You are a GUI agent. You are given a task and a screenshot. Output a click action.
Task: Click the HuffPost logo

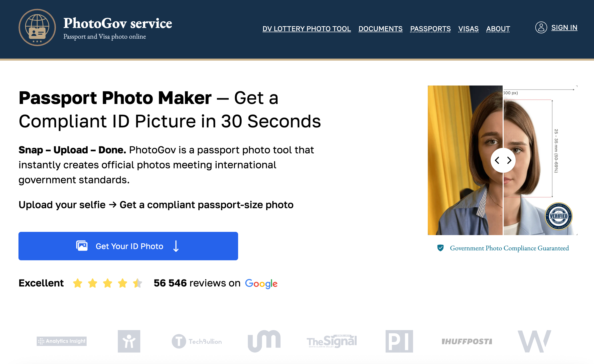point(467,341)
